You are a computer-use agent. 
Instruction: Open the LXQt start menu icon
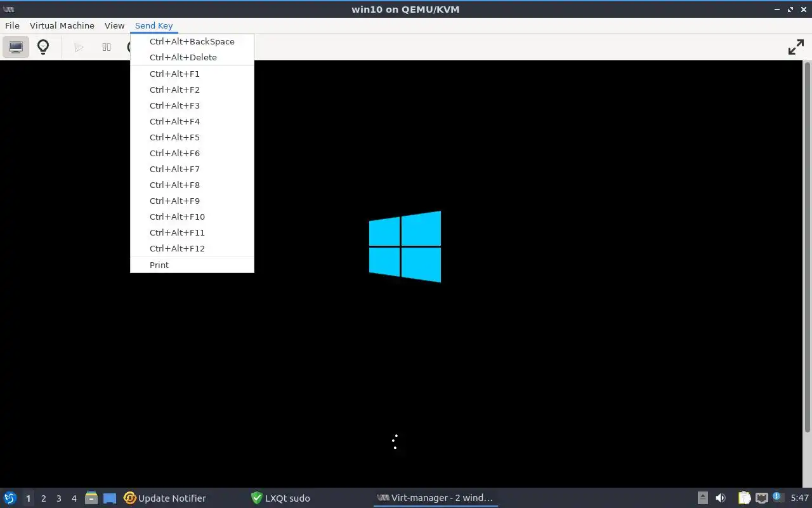pyautogui.click(x=10, y=498)
